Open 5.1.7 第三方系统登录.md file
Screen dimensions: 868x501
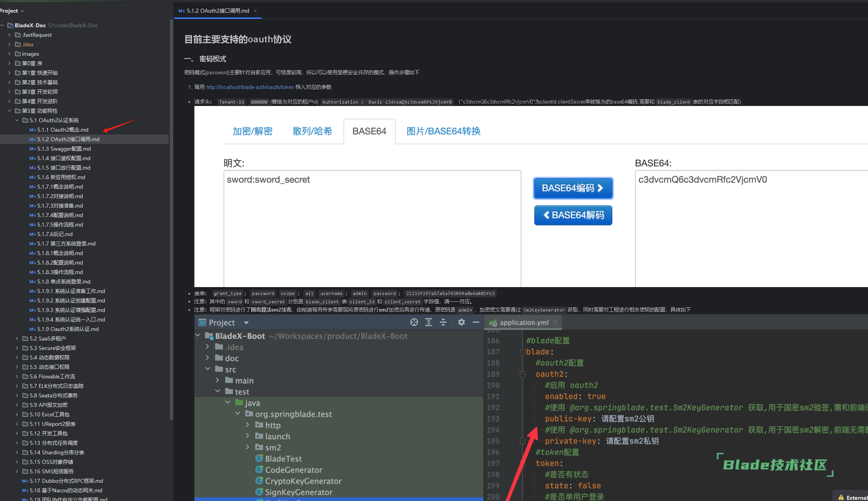pos(66,244)
